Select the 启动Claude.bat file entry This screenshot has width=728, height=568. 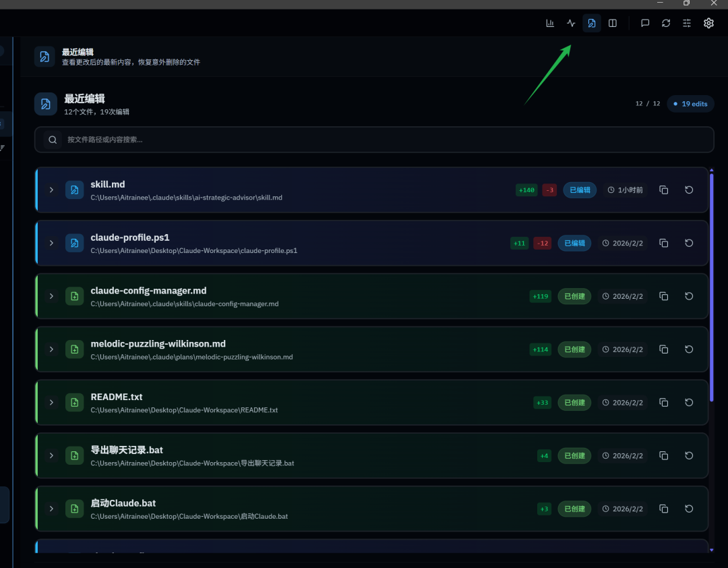pyautogui.click(x=123, y=503)
